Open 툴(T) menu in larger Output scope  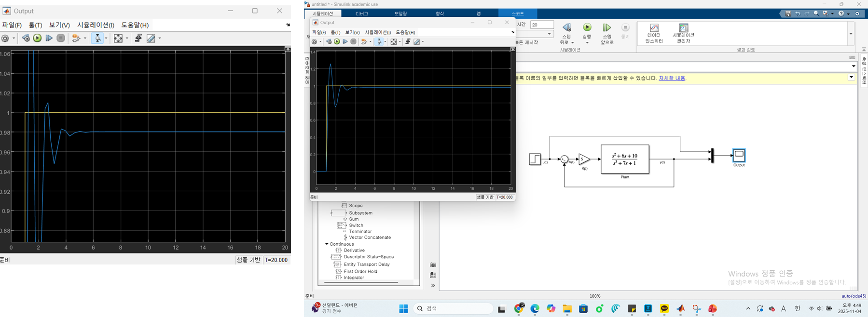35,25
